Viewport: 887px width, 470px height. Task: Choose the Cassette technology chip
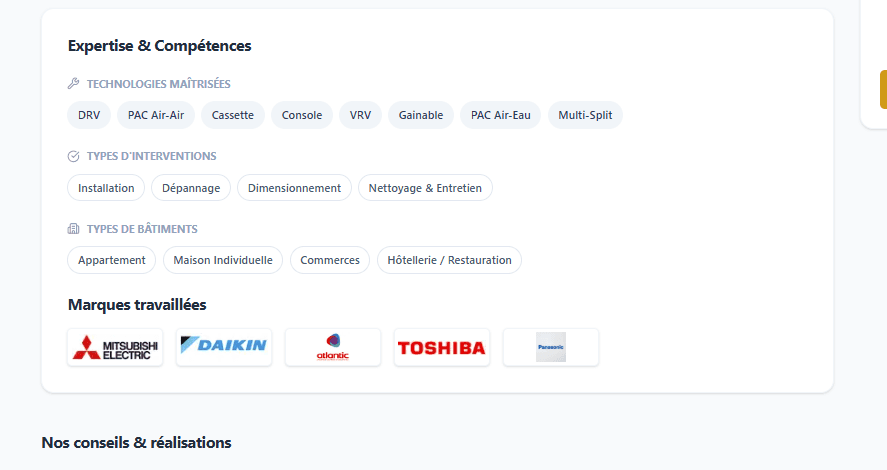pyautogui.click(x=233, y=115)
